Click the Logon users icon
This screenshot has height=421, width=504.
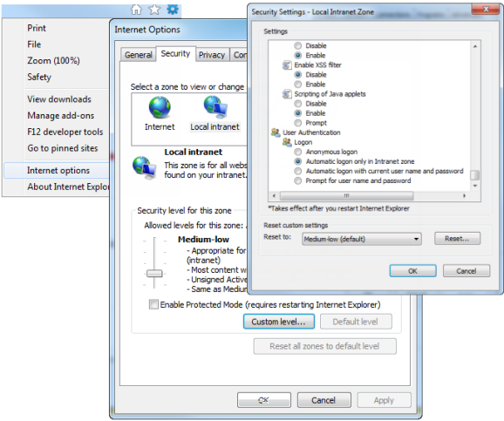coord(287,142)
